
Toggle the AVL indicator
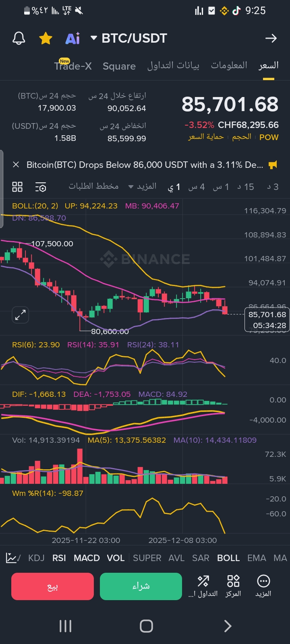pyautogui.click(x=176, y=558)
